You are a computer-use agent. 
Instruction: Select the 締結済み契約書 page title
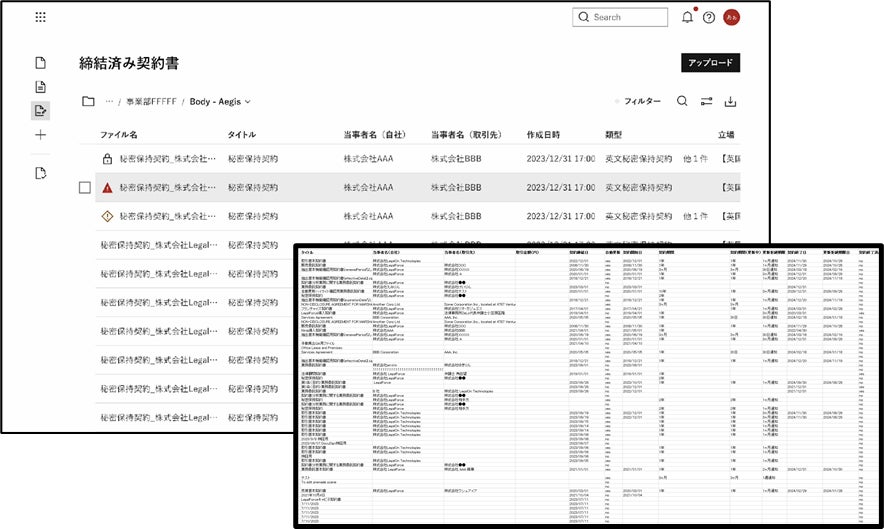pos(129,63)
